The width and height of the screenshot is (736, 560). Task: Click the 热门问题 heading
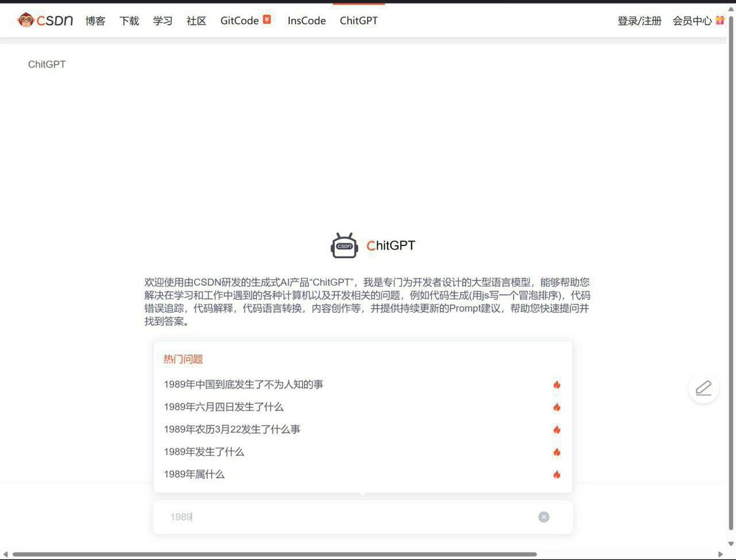(x=183, y=359)
